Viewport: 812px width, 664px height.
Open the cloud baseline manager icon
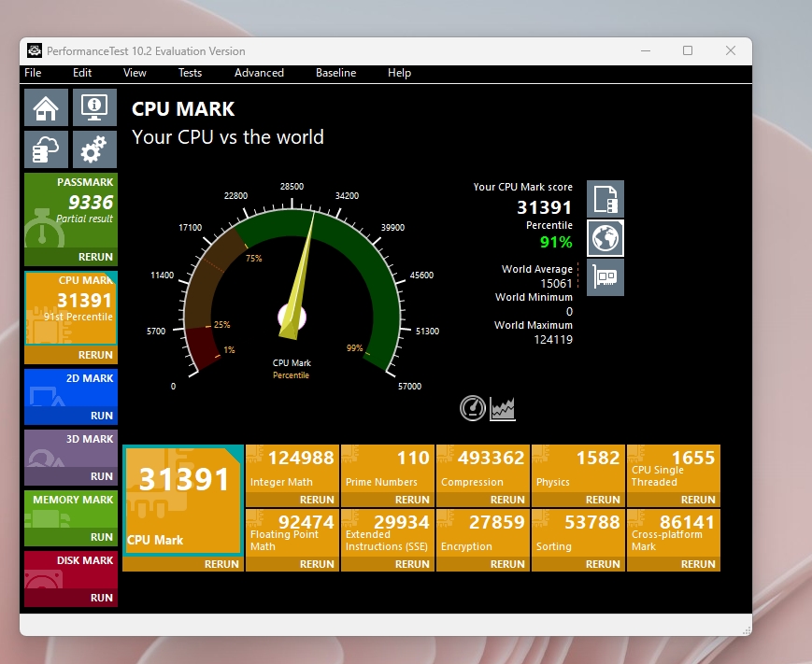(46, 149)
